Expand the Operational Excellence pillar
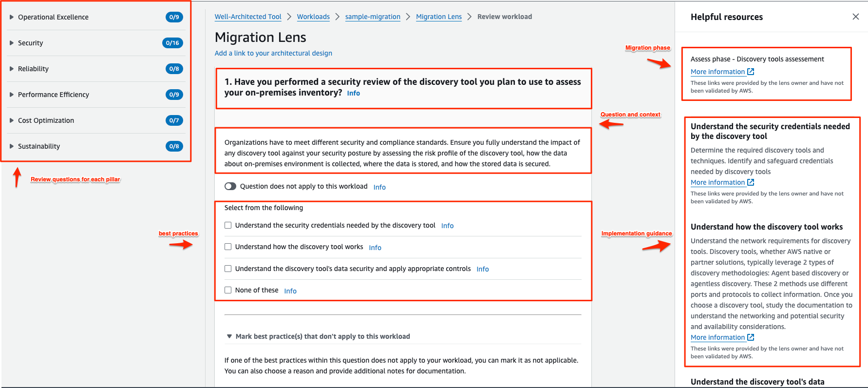Viewport: 868px width, 388px height. [x=12, y=17]
